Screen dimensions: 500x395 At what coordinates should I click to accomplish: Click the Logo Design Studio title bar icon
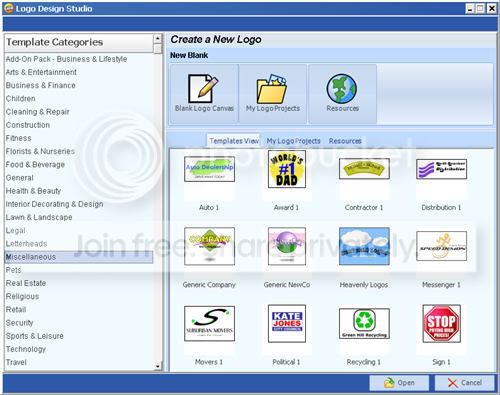8,8
